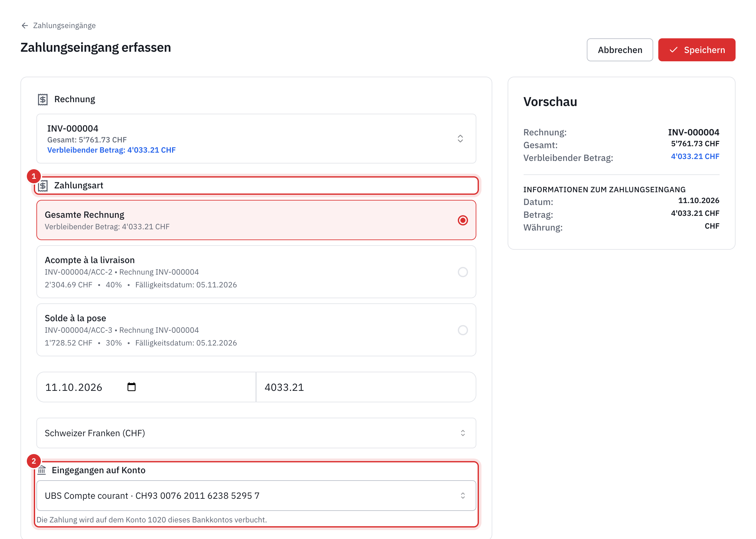Open the calendar picker icon in date field
This screenshot has height=539, width=756.
[x=132, y=387]
